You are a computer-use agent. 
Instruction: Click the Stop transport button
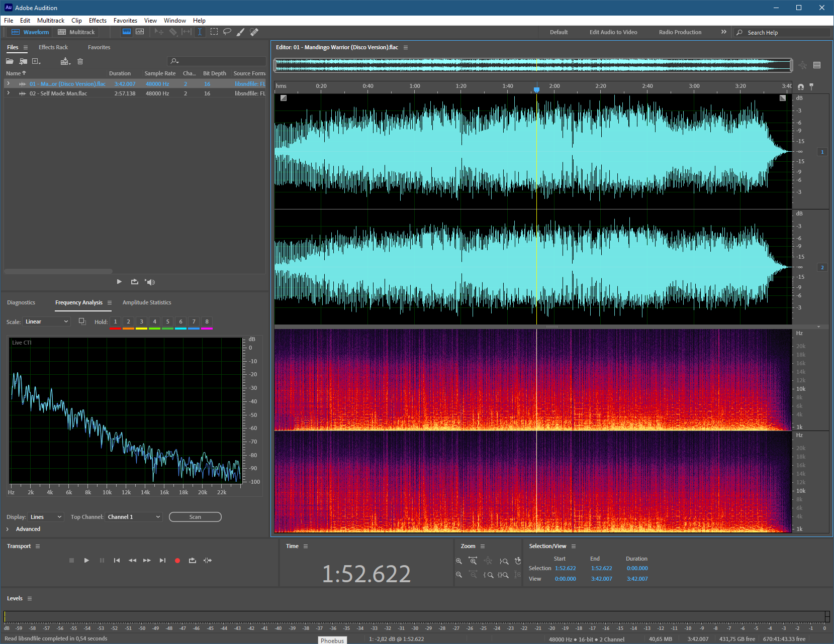(x=71, y=560)
